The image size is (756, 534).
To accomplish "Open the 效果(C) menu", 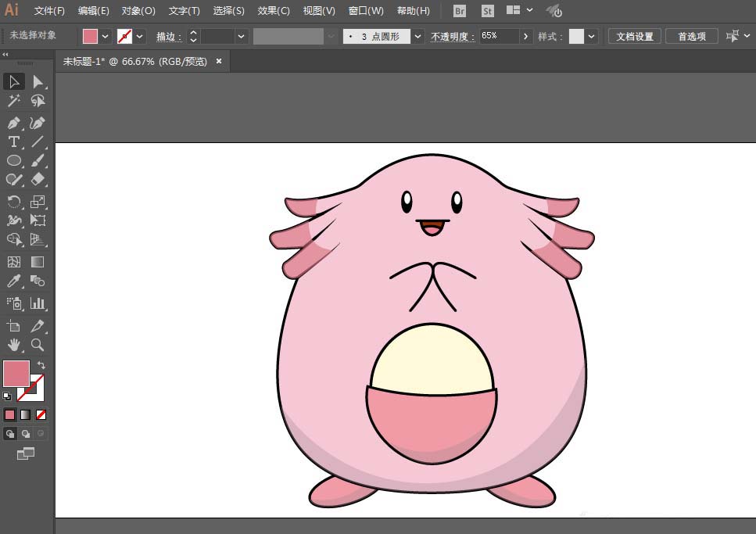I will [274, 11].
